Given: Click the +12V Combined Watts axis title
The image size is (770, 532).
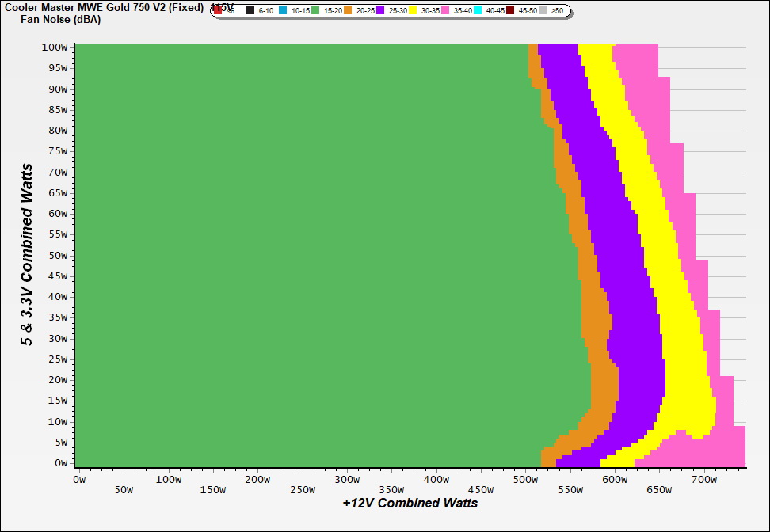Looking at the screenshot, I should pyautogui.click(x=410, y=503).
